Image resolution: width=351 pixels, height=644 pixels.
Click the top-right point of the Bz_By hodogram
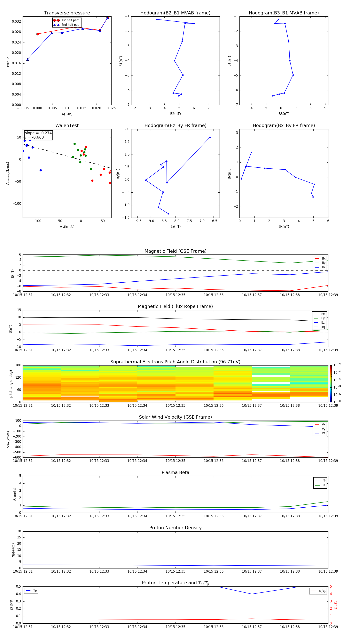tap(210, 138)
